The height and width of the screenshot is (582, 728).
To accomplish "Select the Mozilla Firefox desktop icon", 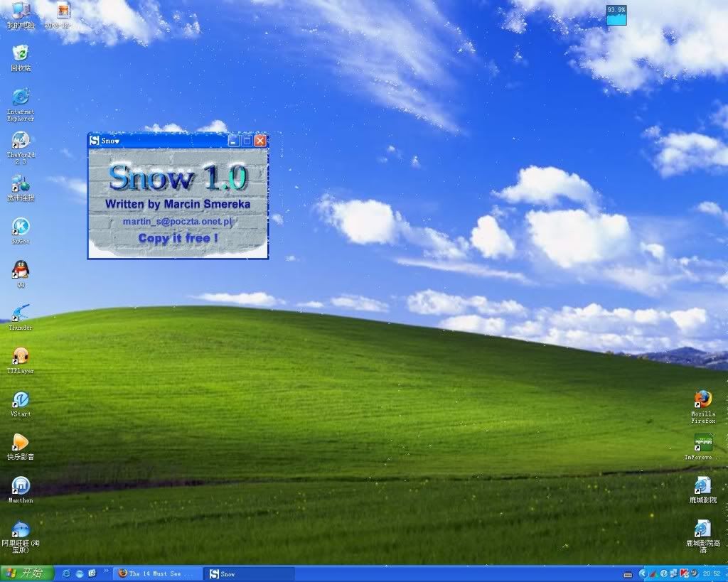I will point(703,407).
